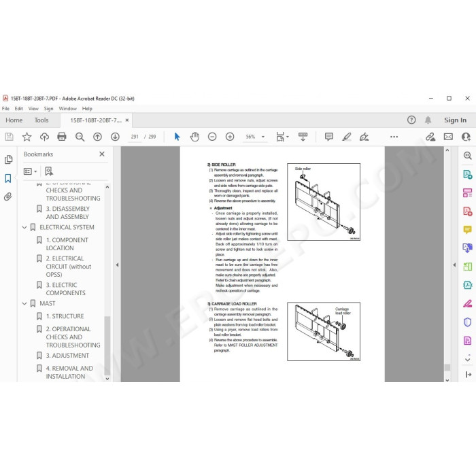Viewport: 476px width, 476px height.
Task: Open 3. ELECTRIC COMPONENTS bookmark
Action: (65, 289)
